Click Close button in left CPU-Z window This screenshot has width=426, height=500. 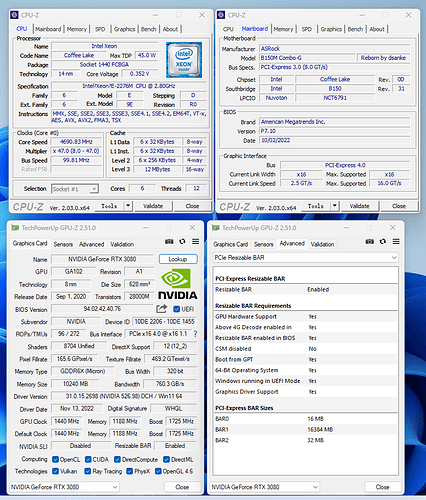[192, 206]
